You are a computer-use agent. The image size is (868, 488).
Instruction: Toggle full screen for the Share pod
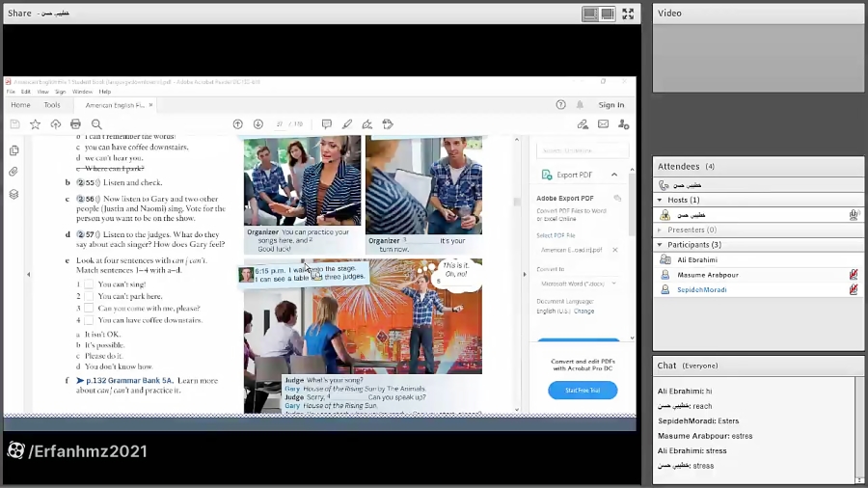(x=628, y=14)
